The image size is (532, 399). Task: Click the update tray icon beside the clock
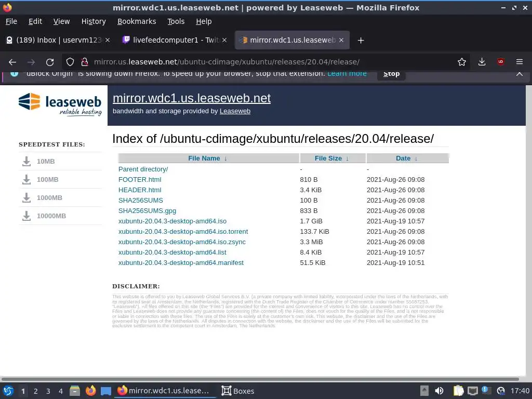point(501,391)
